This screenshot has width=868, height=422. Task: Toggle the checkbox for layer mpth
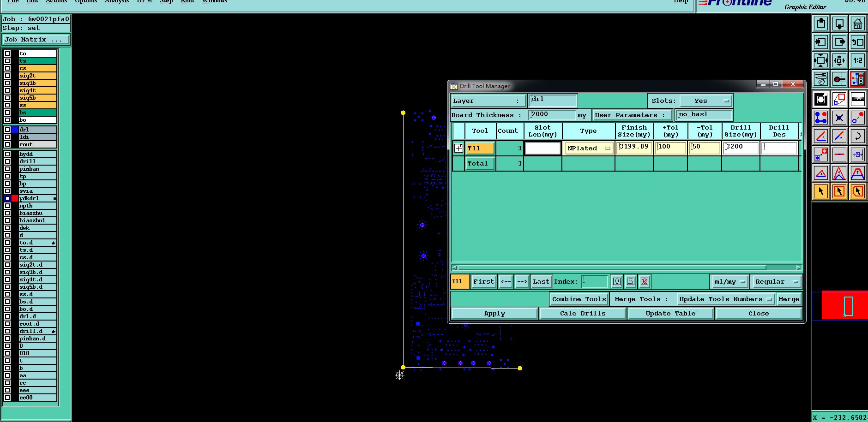(x=7, y=206)
